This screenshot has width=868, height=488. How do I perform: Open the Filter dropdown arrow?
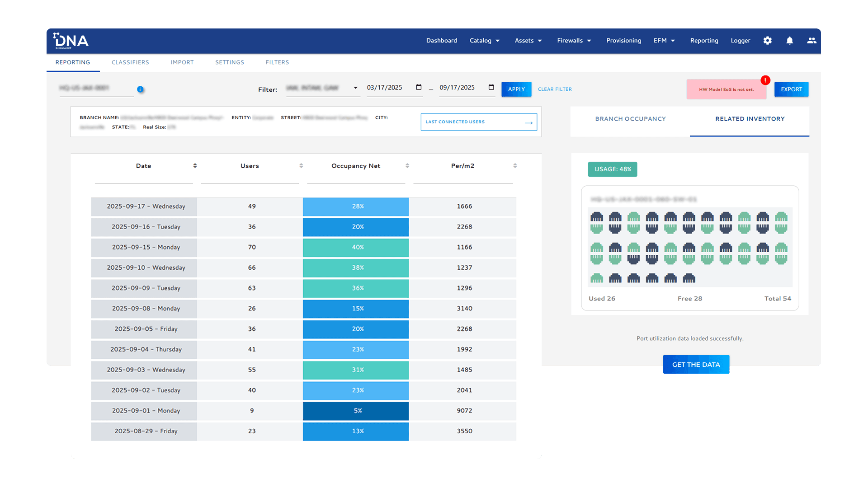(356, 88)
